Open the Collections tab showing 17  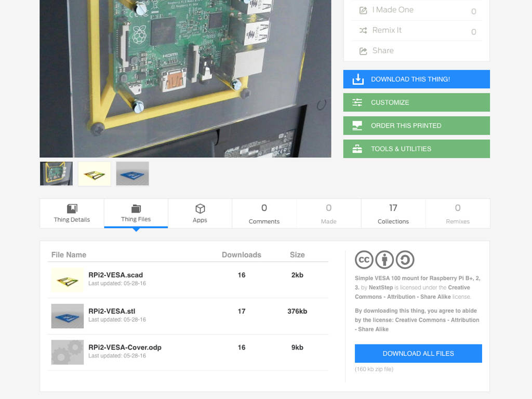(393, 214)
